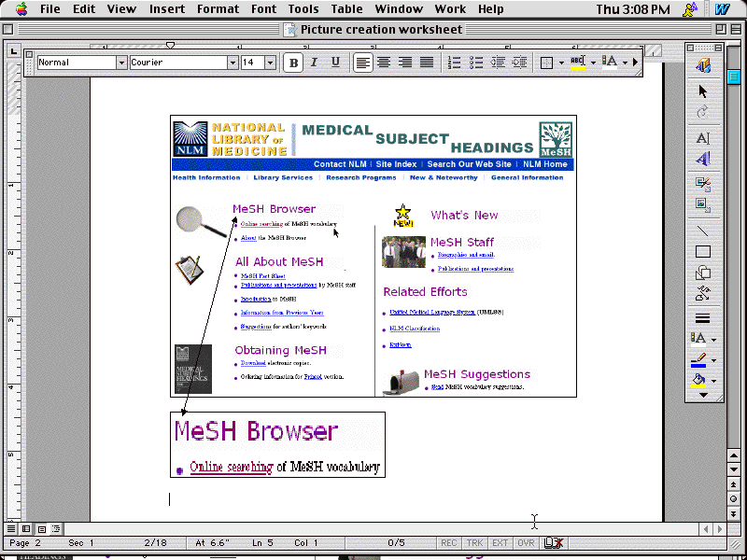Image resolution: width=747 pixels, height=560 pixels.
Task: Toggle OVR overtype mode in status bar
Action: [x=526, y=543]
